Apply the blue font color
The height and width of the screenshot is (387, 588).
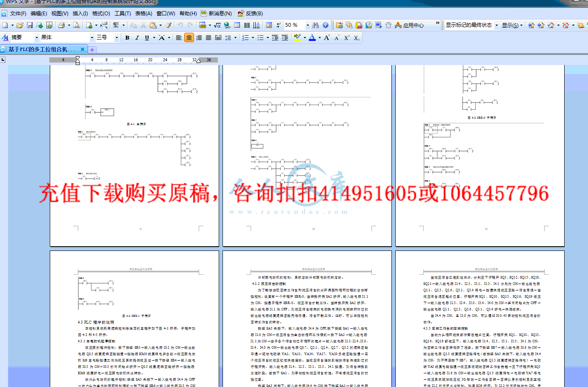tap(312, 38)
